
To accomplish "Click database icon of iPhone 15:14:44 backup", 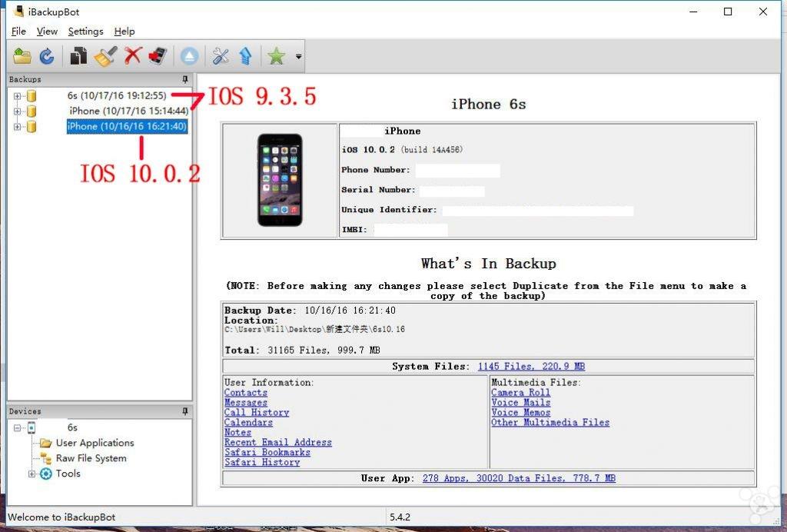I will point(32,111).
